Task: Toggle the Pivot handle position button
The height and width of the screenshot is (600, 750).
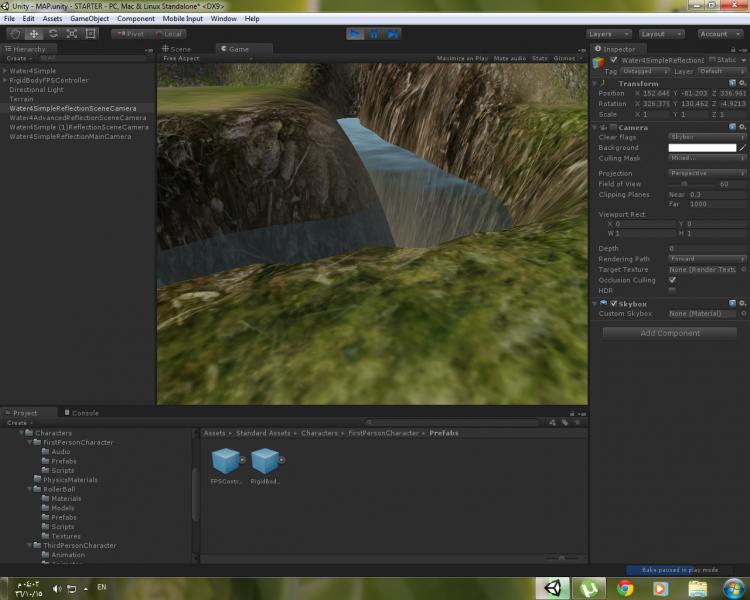Action: coord(130,34)
